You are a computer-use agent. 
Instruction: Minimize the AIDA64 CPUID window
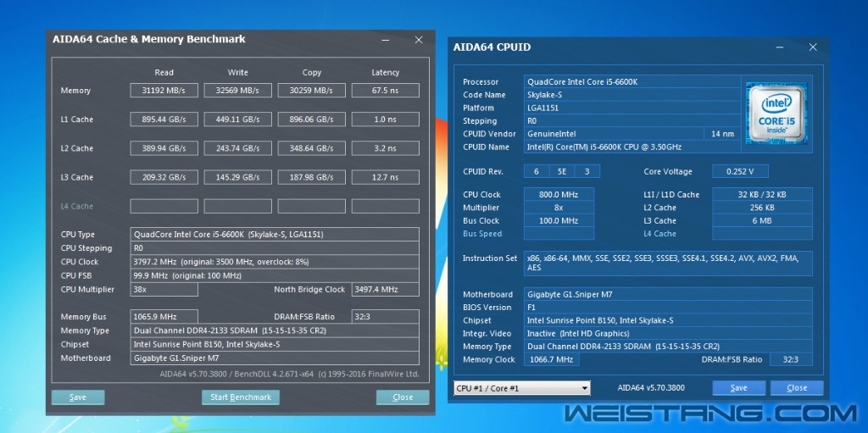(780, 47)
